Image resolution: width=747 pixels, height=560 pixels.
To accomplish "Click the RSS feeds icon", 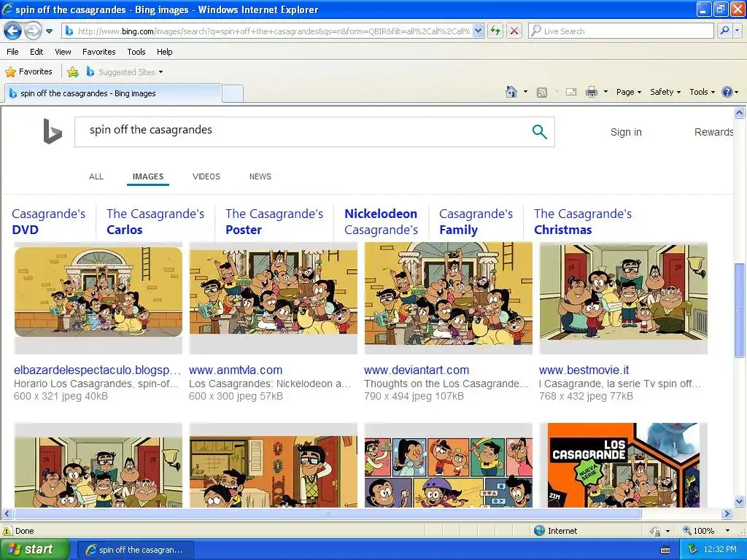I will tap(542, 93).
